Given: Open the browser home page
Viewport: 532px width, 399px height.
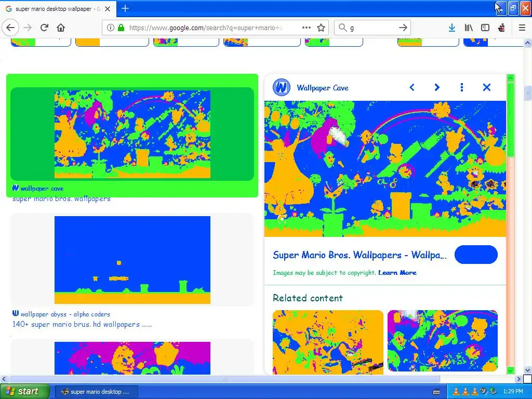Looking at the screenshot, I should 61,28.
